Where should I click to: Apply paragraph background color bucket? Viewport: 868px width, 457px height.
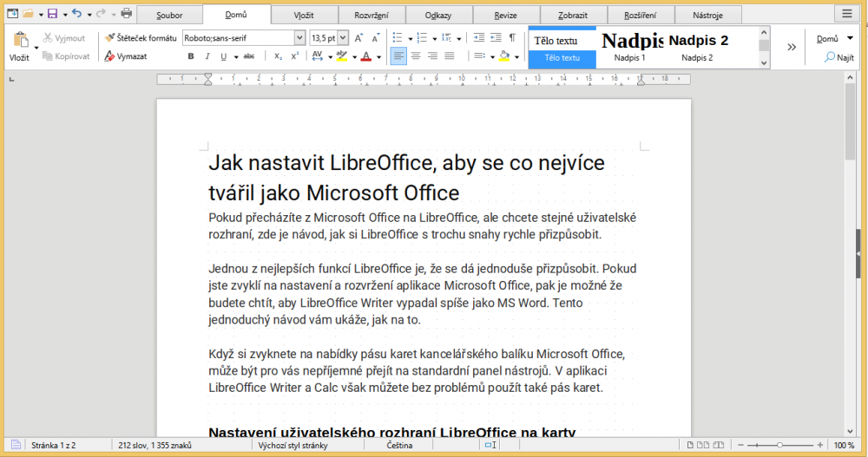tap(504, 55)
